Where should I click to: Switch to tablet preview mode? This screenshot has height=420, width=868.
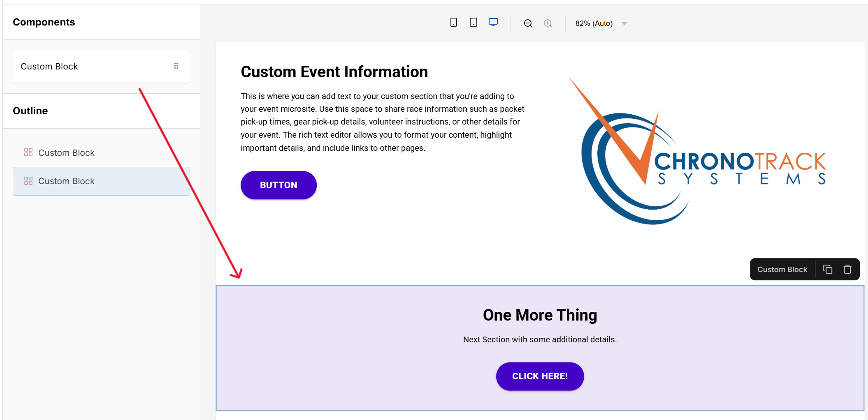[473, 23]
